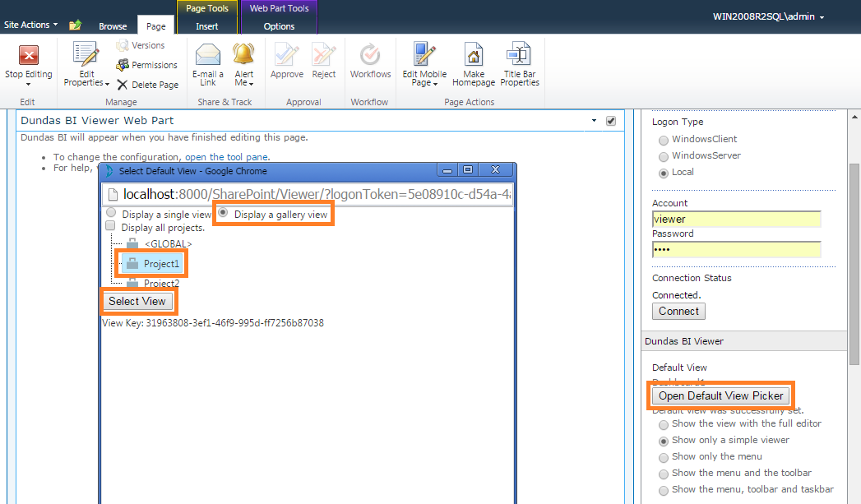Switch to the Browse tab

point(113,25)
